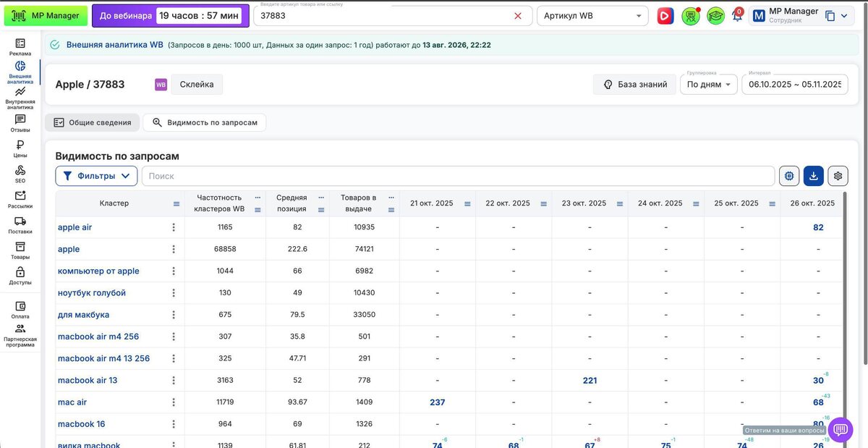Open the Артикул WB dropdown
868x448 pixels.
coord(593,16)
